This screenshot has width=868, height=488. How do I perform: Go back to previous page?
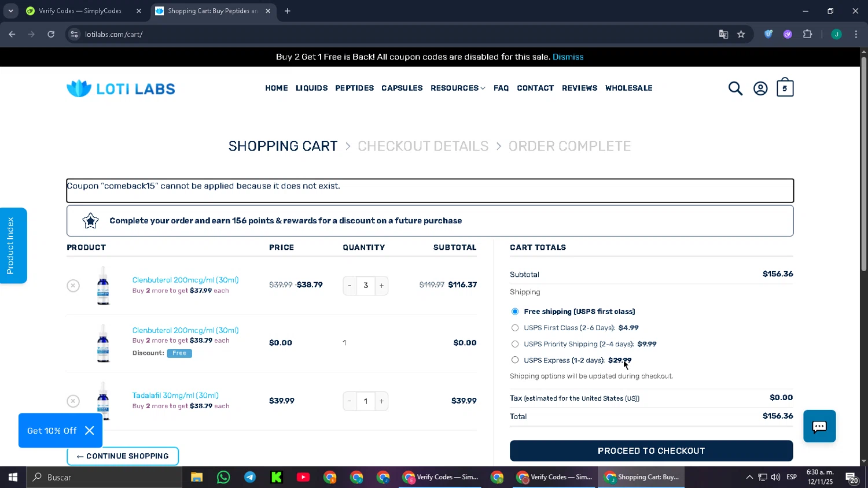(x=12, y=35)
